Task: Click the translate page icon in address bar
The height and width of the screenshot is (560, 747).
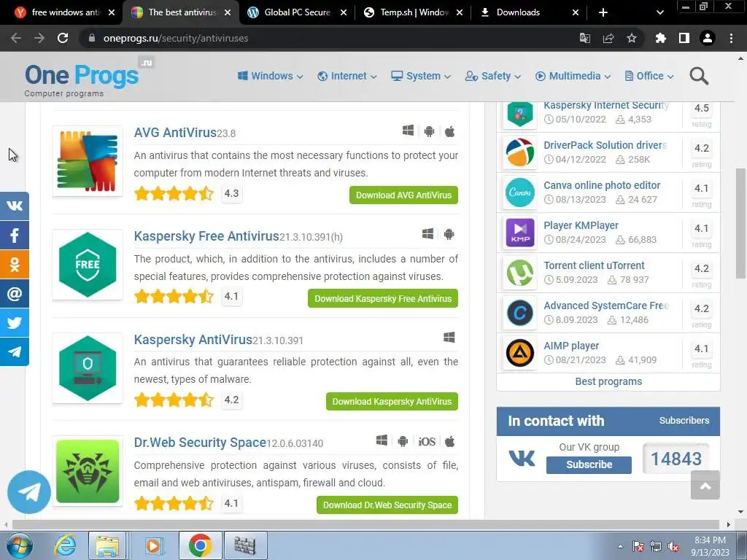Action: 584,38
